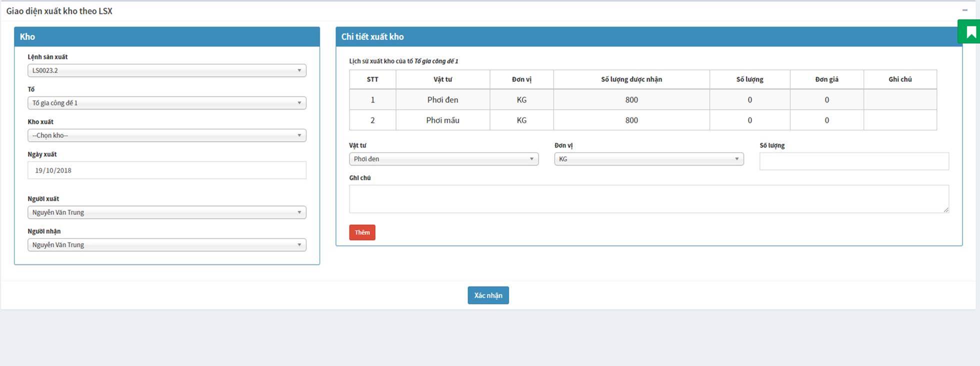Open the Lệnh sản xuất dropdown
980x366 pixels.
pos(166,71)
